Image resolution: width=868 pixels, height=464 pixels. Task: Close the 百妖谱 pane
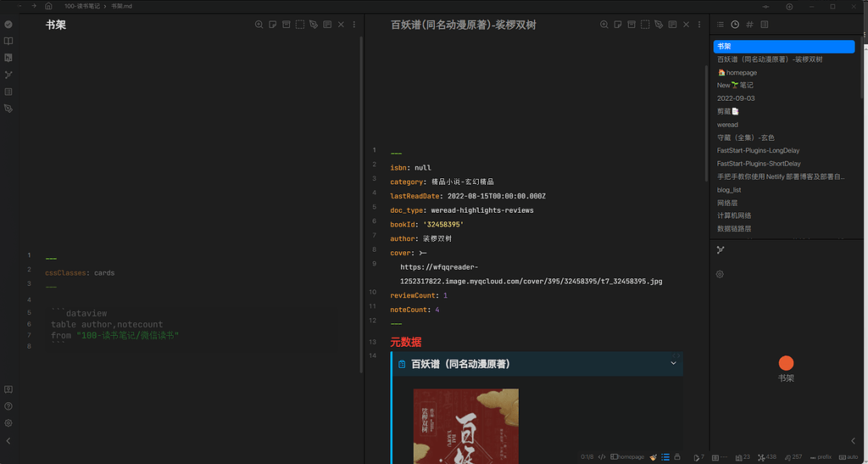point(687,25)
